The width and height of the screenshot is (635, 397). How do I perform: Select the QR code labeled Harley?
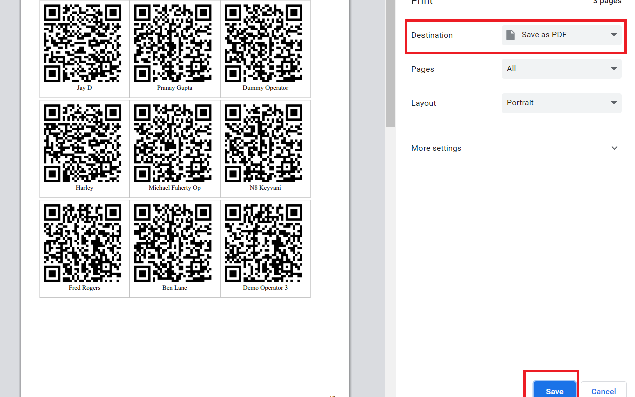[x=82, y=143]
